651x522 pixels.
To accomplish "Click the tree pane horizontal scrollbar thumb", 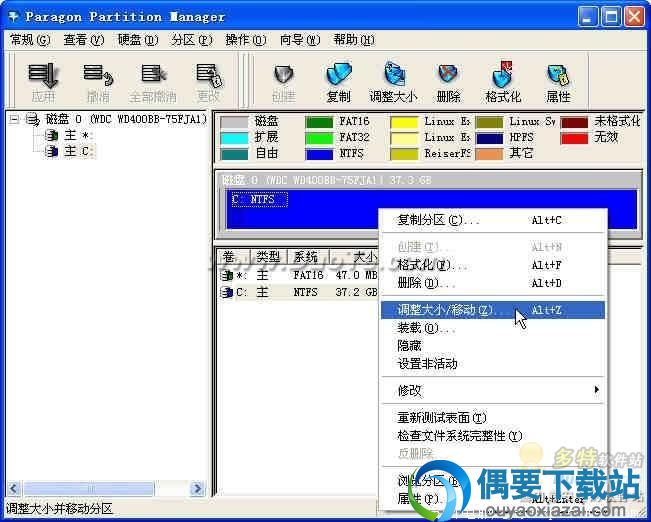I will [88, 488].
